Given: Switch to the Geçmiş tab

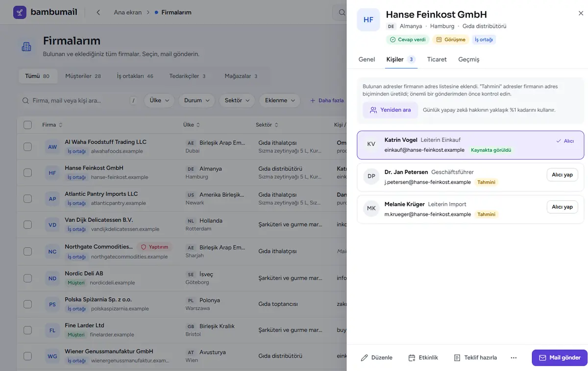Looking at the screenshot, I should (x=469, y=59).
